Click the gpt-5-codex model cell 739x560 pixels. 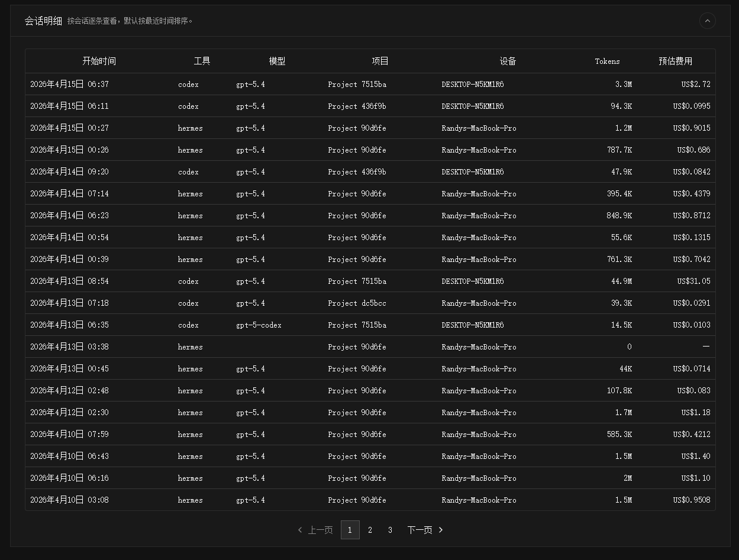pyautogui.click(x=259, y=325)
